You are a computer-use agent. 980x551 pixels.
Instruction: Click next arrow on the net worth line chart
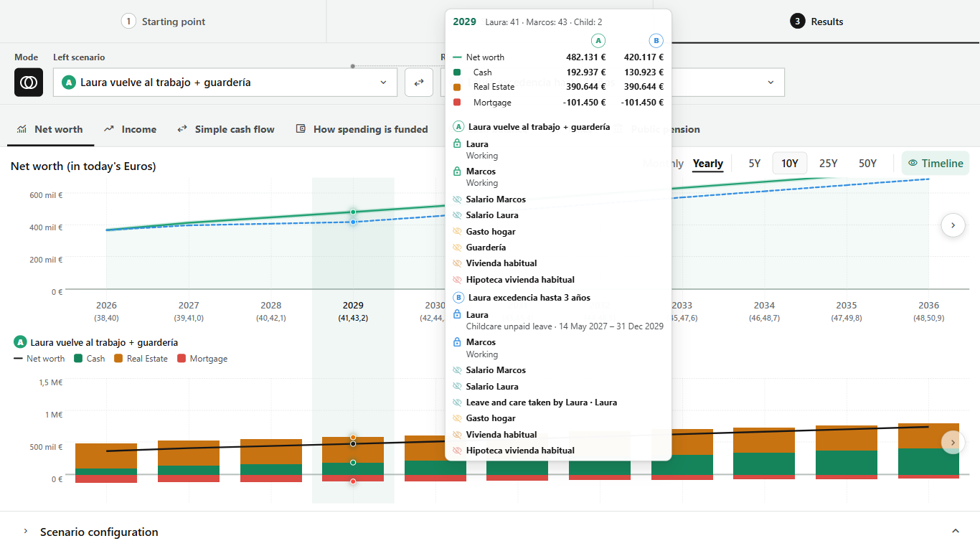(x=953, y=225)
